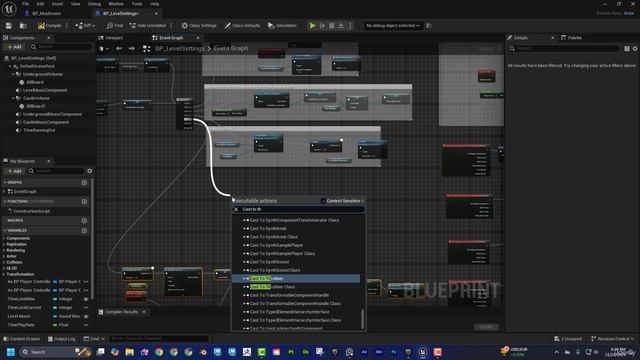The width and height of the screenshot is (640, 360).
Task: Select UndergroundVolume in the component tree
Action: (x=43, y=74)
